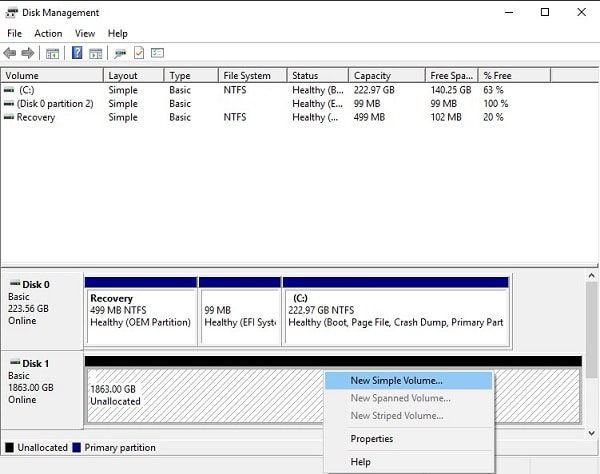Click the checkmark document toolbar icon
Image resolution: width=600 pixels, height=474 pixels.
139,53
